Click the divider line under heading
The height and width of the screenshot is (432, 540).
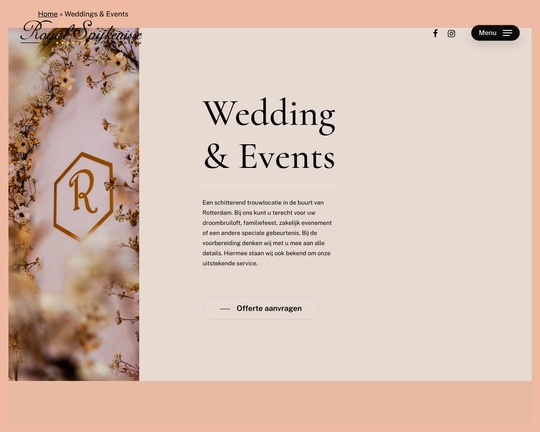[270, 186]
